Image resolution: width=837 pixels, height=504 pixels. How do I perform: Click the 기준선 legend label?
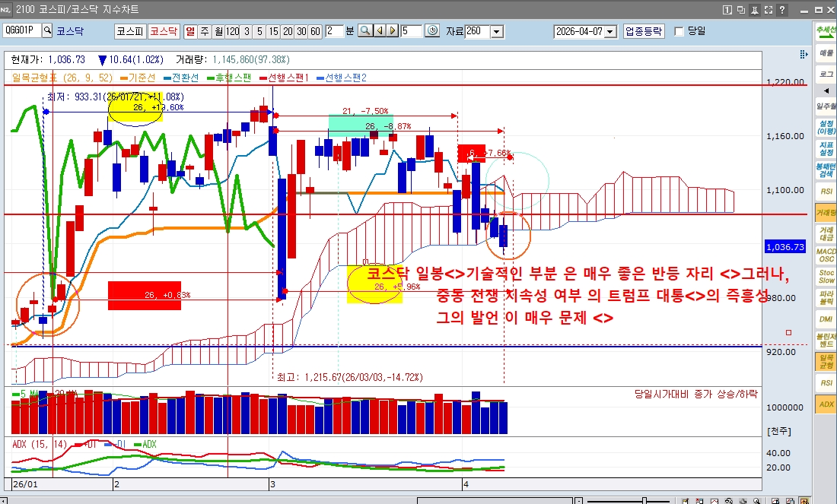tap(142, 78)
